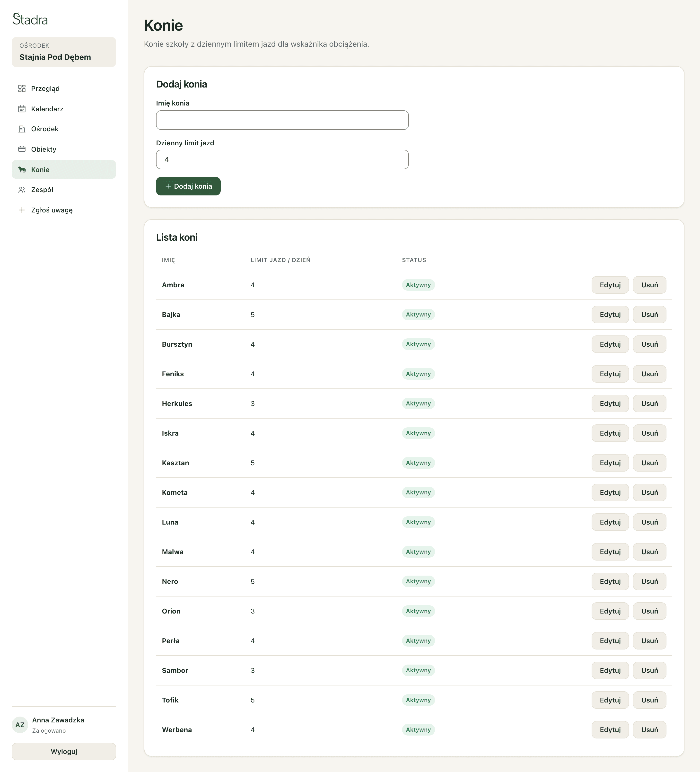Image resolution: width=700 pixels, height=772 pixels.
Task: Edit the horse Kasztan
Action: (x=610, y=463)
